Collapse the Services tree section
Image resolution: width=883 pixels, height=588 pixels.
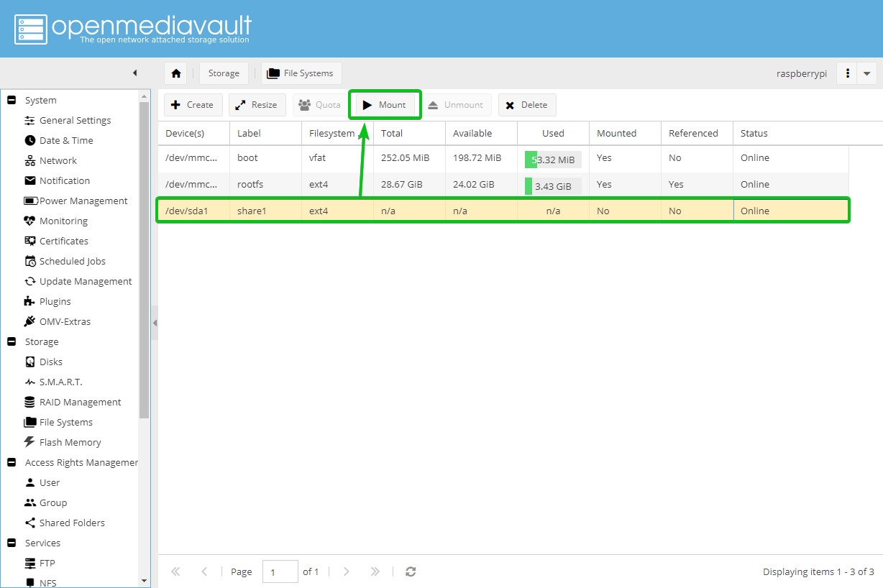(x=12, y=543)
